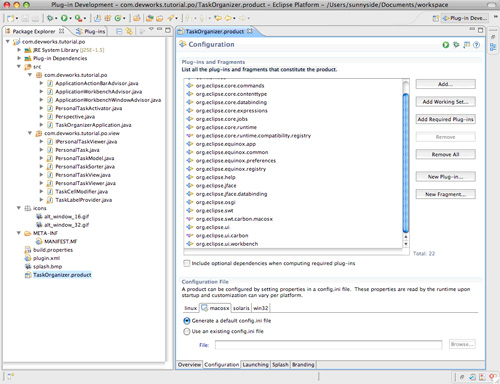Expand JRE System Library node

pos(19,50)
